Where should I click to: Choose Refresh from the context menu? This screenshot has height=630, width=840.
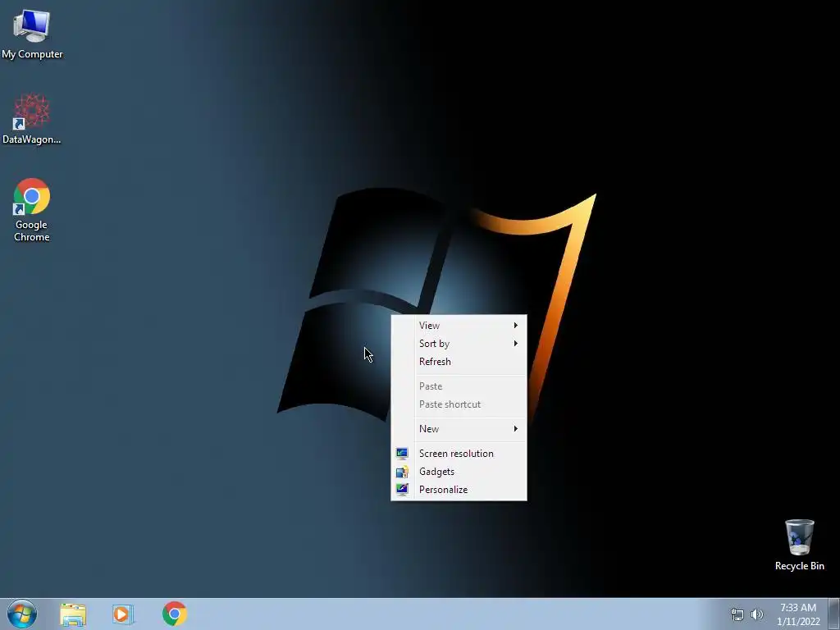pyautogui.click(x=459, y=362)
